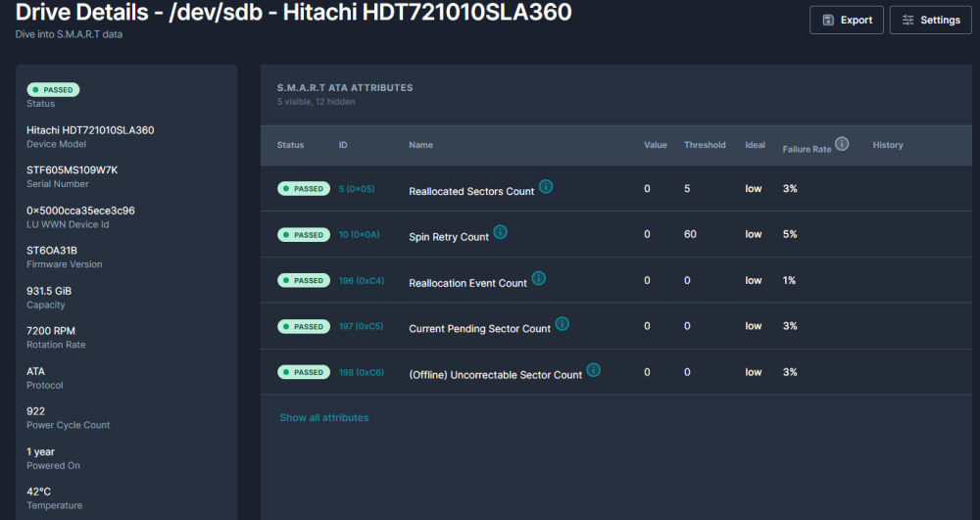This screenshot has height=520, width=980.
Task: Click the 5% failure rate value
Action: [790, 234]
